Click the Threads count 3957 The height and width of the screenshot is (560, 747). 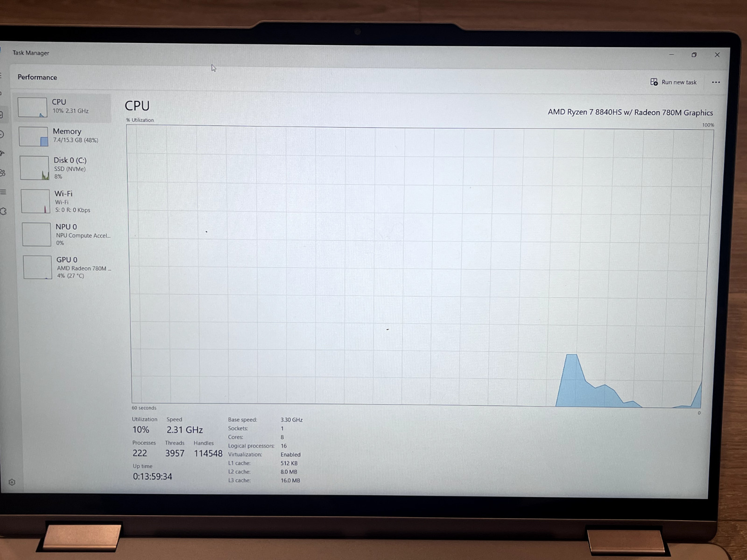[175, 453]
